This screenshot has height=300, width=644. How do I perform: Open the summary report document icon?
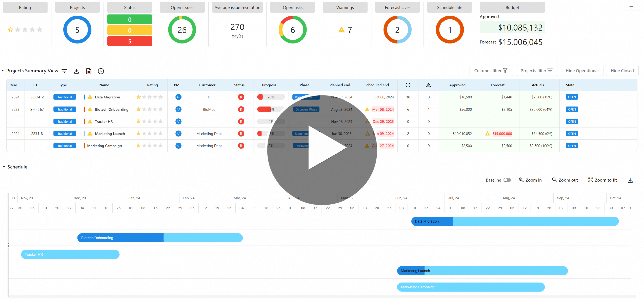89,71
